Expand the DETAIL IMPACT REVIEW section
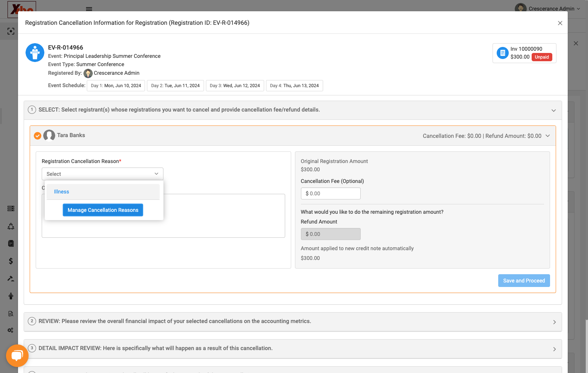Screen dimensions: 588x373 [x=554, y=349]
